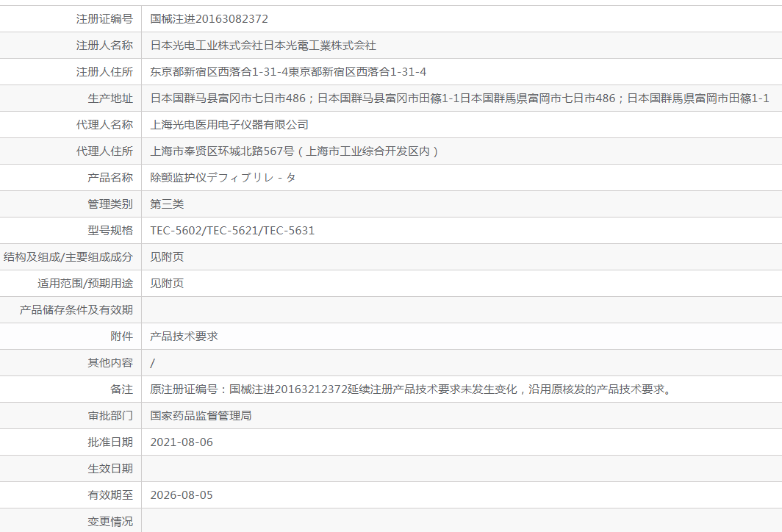Select the remark text 原注册证编号：国械注进20163212372
This screenshot has height=532, width=782.
pyautogui.click(x=248, y=389)
